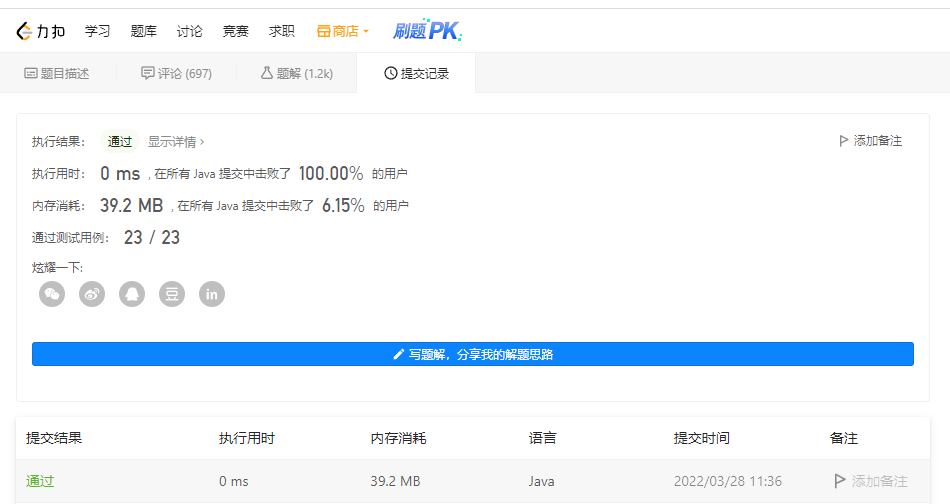Click the 通过 status badge

(x=120, y=142)
